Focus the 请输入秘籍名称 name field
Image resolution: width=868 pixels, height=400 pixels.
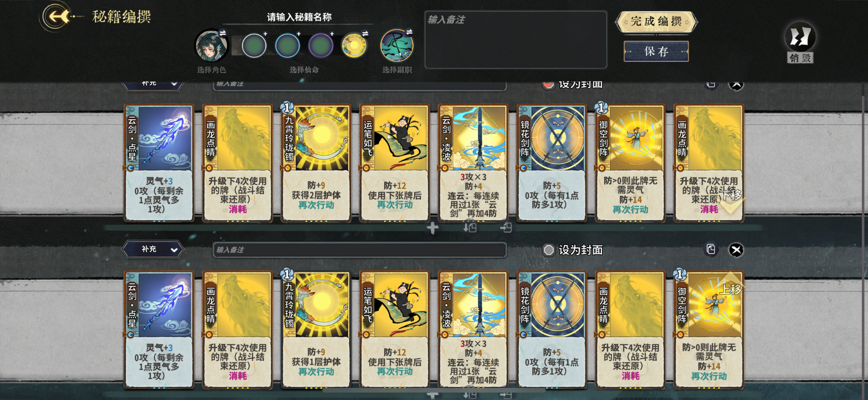299,17
